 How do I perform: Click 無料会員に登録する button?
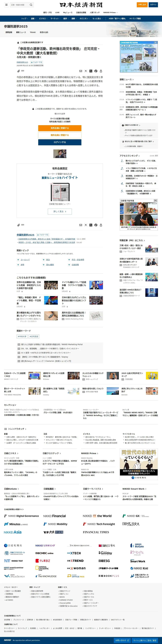(x=60, y=135)
